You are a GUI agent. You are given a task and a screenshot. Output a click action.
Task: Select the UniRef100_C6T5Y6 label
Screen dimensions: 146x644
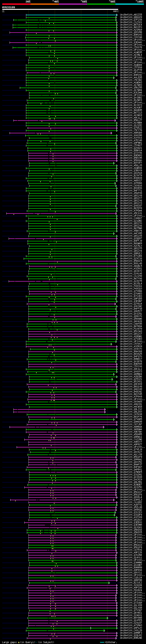[131, 550]
